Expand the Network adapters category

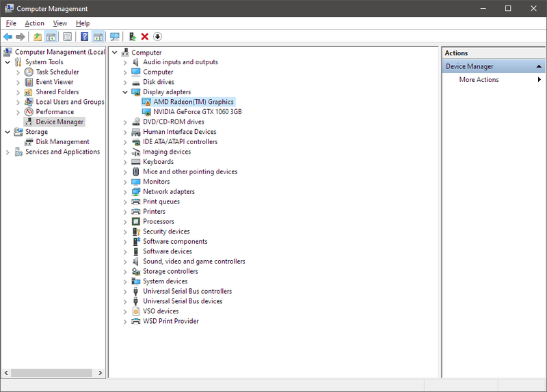point(125,192)
